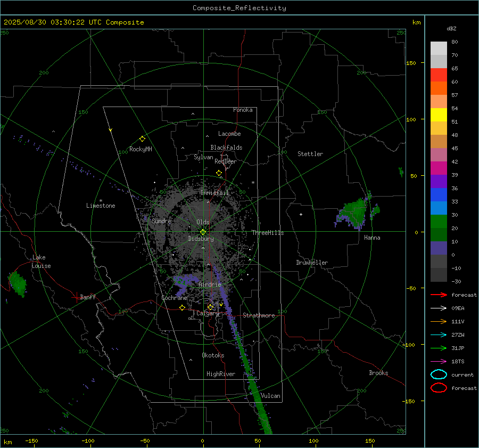Click the white asterisk above Limestone
The image size is (479, 448).
point(101,201)
